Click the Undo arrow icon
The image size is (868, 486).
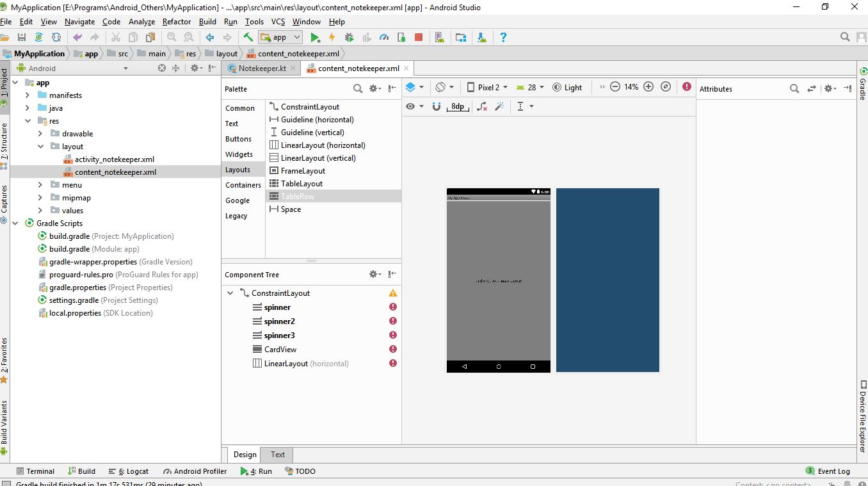tap(77, 37)
